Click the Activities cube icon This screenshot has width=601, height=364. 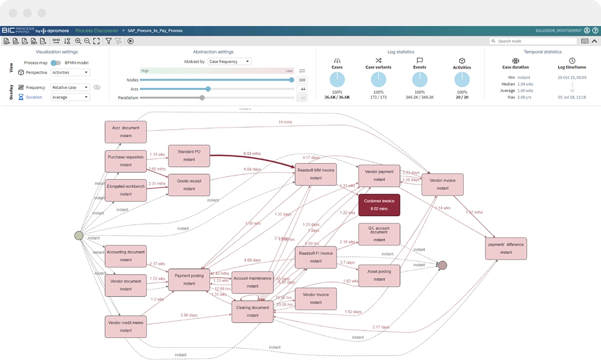[x=462, y=60]
